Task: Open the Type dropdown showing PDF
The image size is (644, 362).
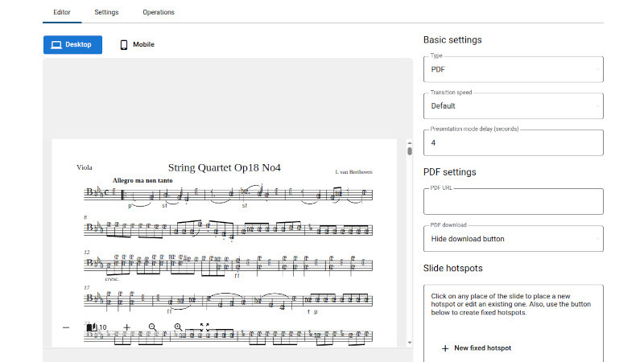Action: click(514, 69)
